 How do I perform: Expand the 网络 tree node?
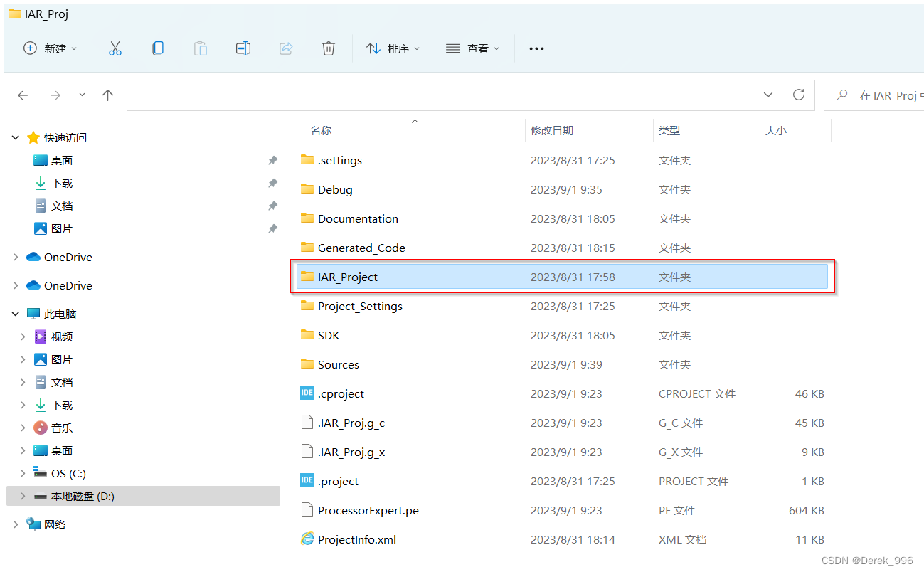coord(16,524)
